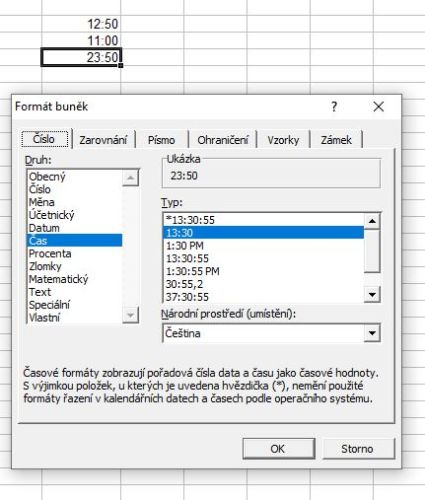Click the Typ list scroll-up arrow
The image size is (425, 500).
pos(372,221)
